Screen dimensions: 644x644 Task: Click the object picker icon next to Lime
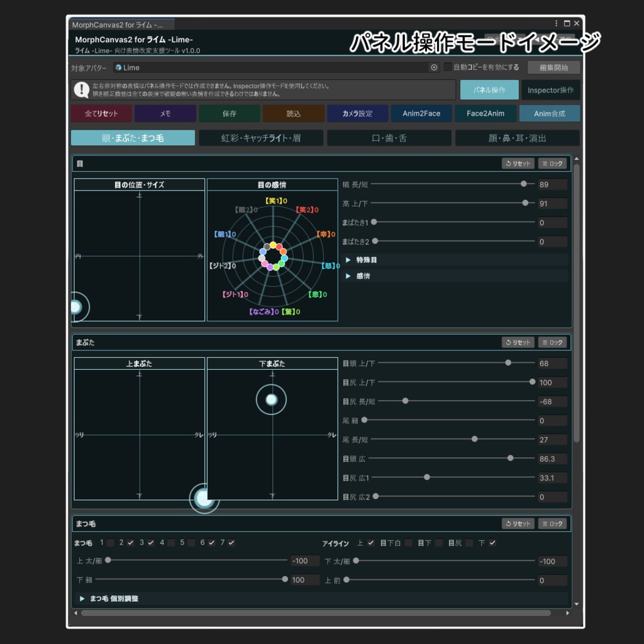point(434,67)
